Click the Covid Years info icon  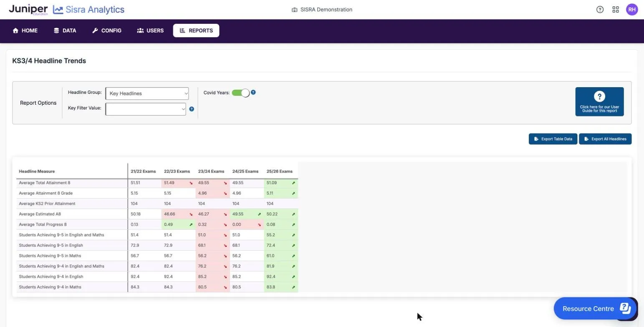coord(253,92)
